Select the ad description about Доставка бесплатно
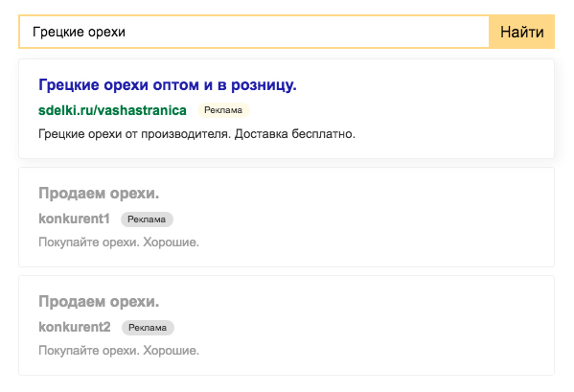The width and height of the screenshot is (574, 392). [x=196, y=134]
